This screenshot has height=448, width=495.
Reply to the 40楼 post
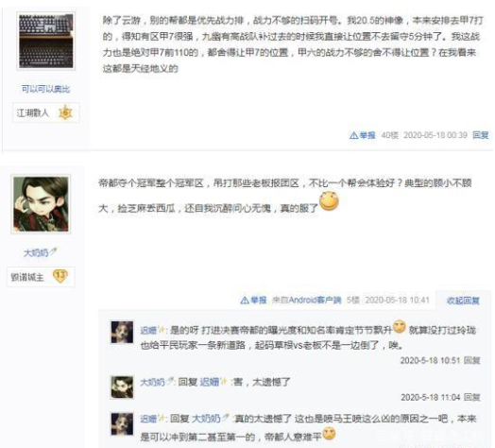(x=481, y=135)
